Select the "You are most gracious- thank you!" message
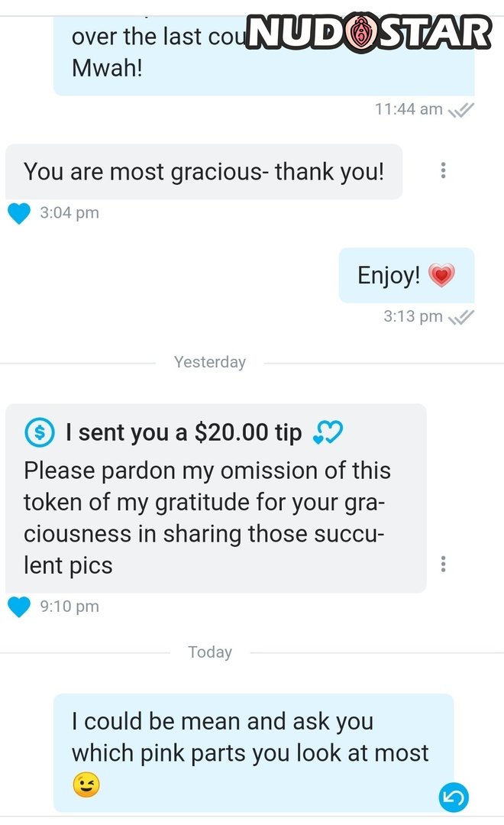The image size is (504, 825). click(x=204, y=172)
